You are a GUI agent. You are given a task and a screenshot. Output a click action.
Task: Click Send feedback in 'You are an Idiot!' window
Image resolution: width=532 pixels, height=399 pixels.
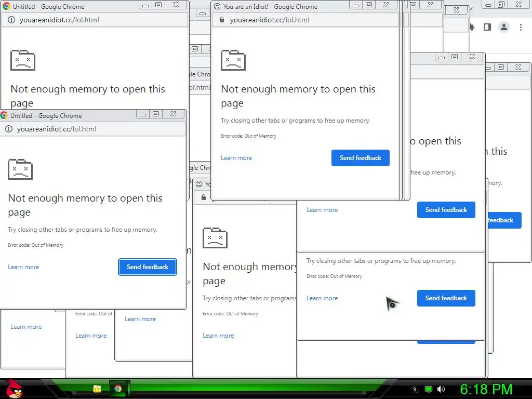tap(361, 158)
